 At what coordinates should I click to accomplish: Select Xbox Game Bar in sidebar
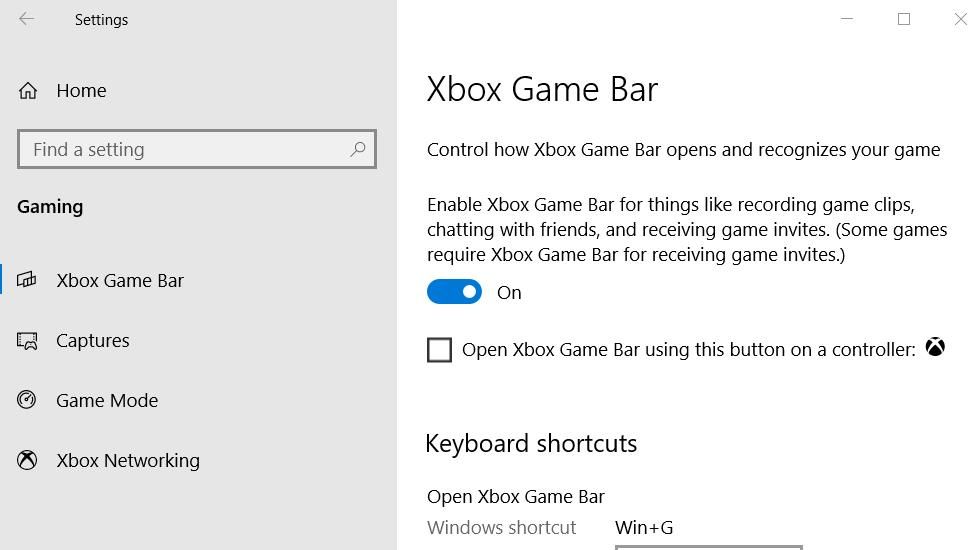pos(120,280)
